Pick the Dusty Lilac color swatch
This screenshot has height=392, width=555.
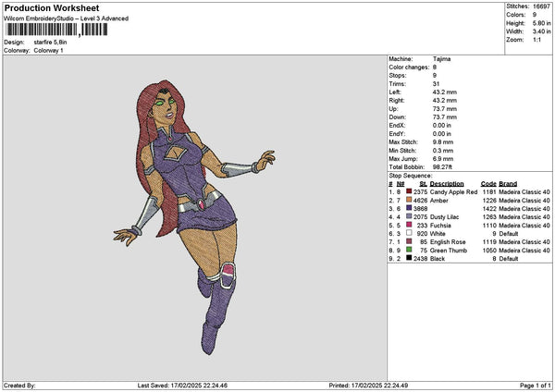tap(407, 217)
